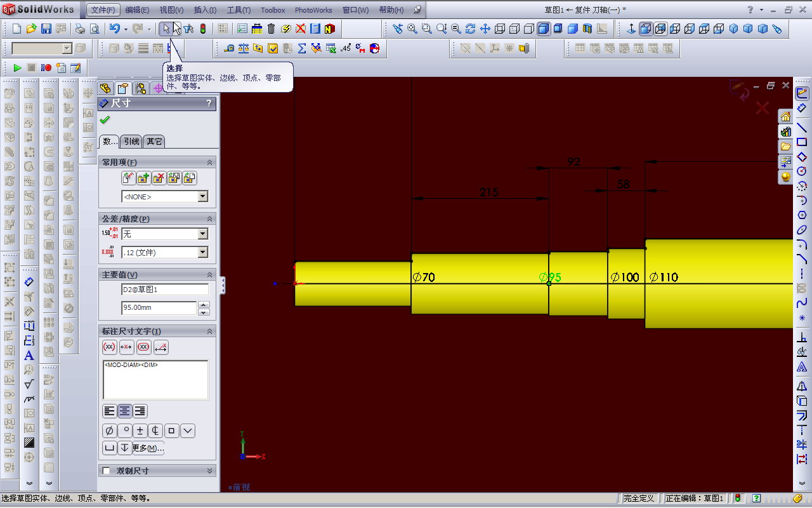Open the 工具(T) menu
The height and width of the screenshot is (508, 812).
(239, 10)
